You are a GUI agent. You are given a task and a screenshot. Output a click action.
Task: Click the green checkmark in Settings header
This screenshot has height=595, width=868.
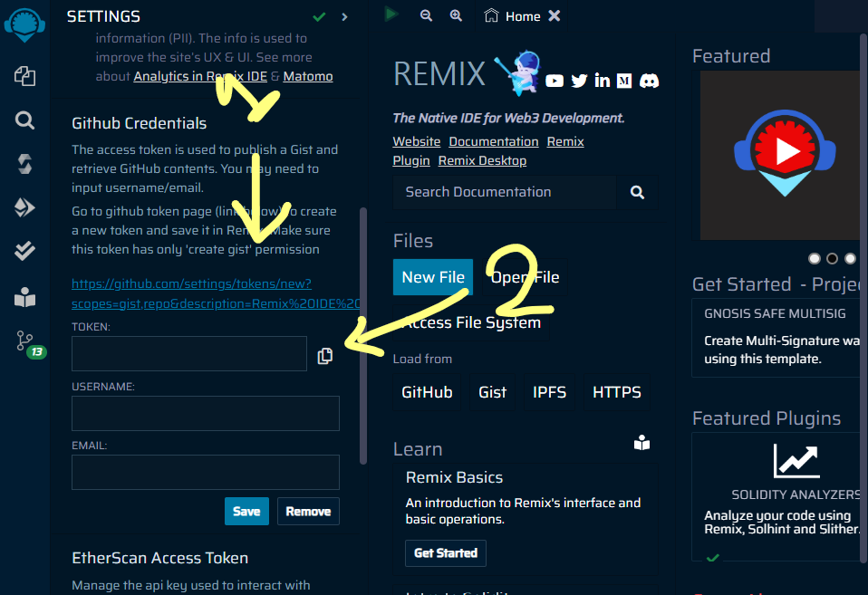pyautogui.click(x=319, y=17)
